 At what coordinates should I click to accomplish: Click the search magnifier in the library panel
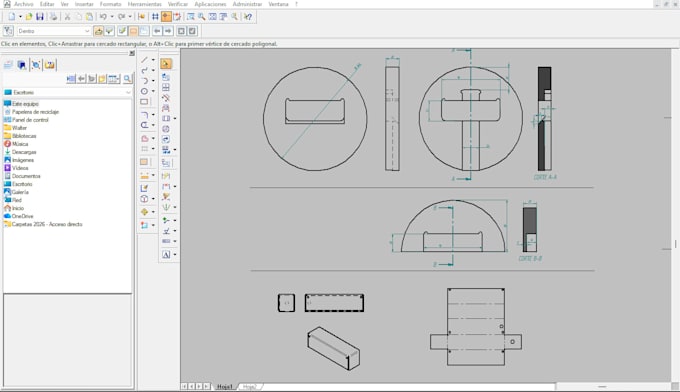pos(127,78)
